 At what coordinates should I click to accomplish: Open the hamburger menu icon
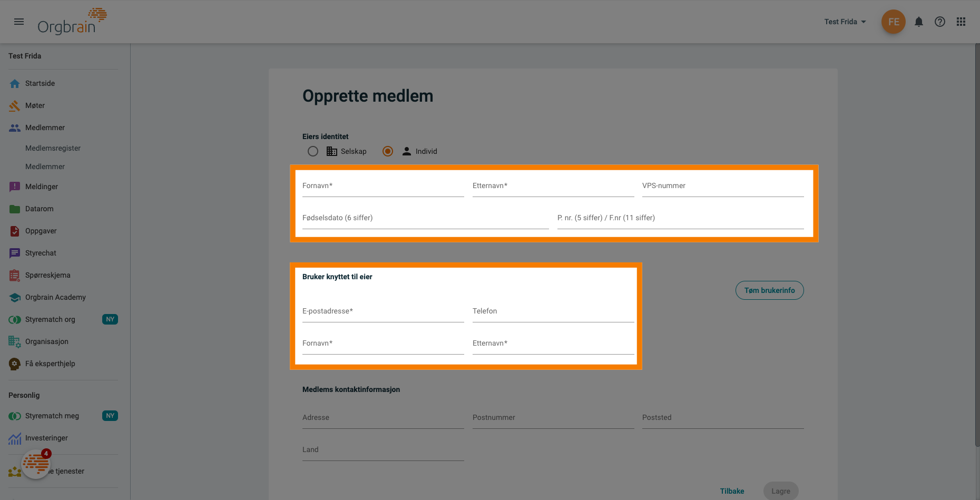(x=19, y=22)
